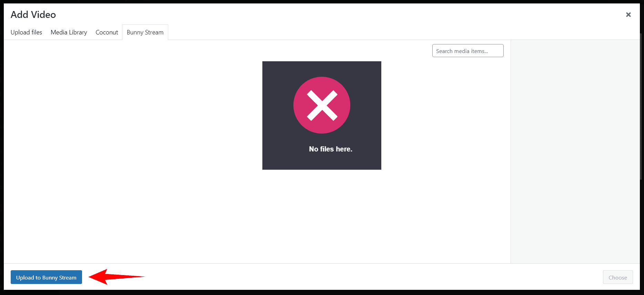Click the Add Video heading
The width and height of the screenshot is (644, 295).
(33, 14)
